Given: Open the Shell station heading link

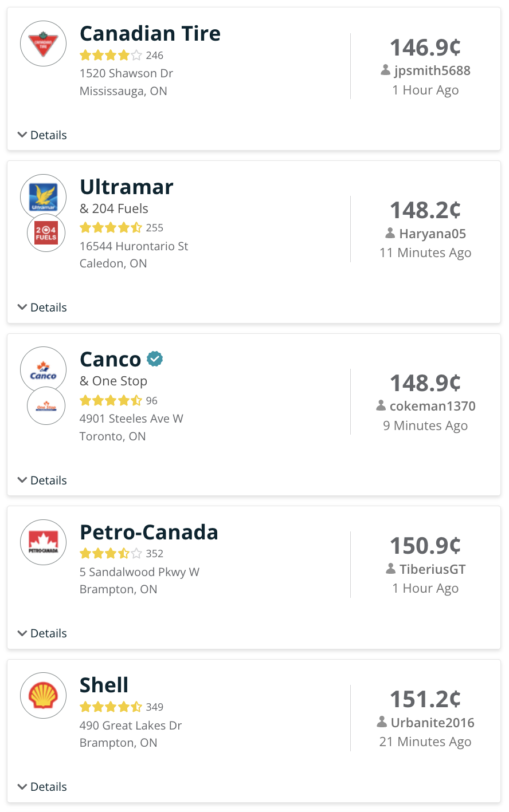Looking at the screenshot, I should tap(104, 685).
